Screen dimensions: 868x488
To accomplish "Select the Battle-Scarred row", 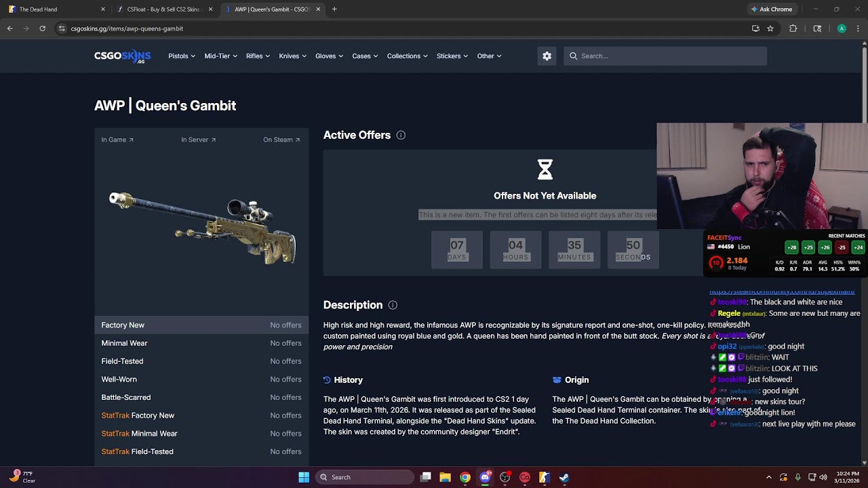I will pos(201,398).
